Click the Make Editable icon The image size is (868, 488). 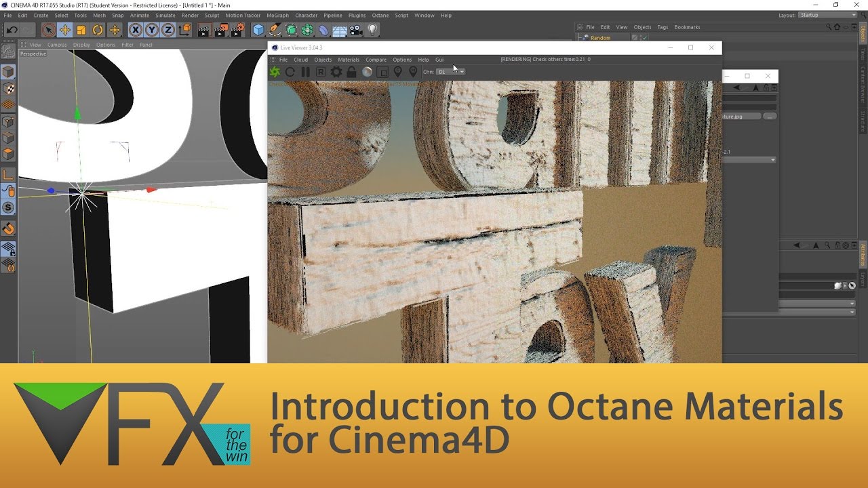tap(8, 52)
